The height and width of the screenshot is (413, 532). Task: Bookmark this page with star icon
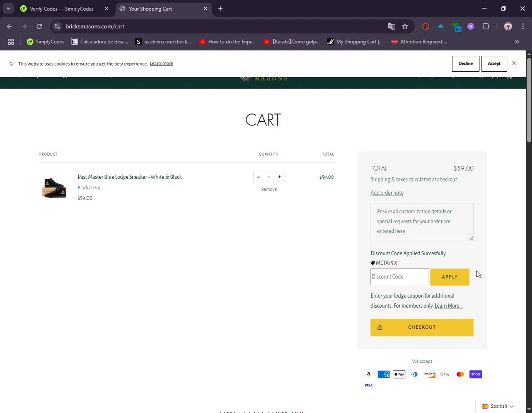coord(405,26)
